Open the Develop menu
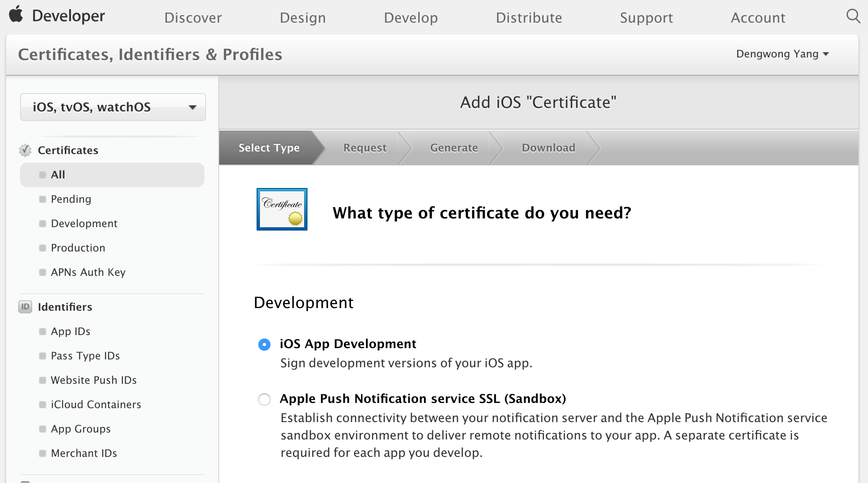The width and height of the screenshot is (868, 483). 411,17
